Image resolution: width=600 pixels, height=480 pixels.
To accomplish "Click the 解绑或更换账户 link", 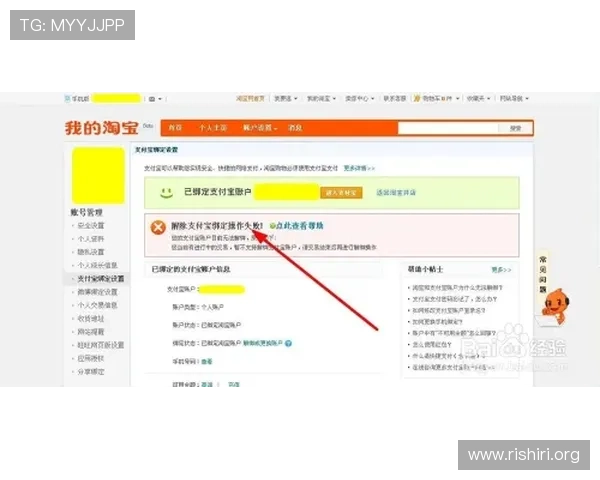I will point(263,343).
